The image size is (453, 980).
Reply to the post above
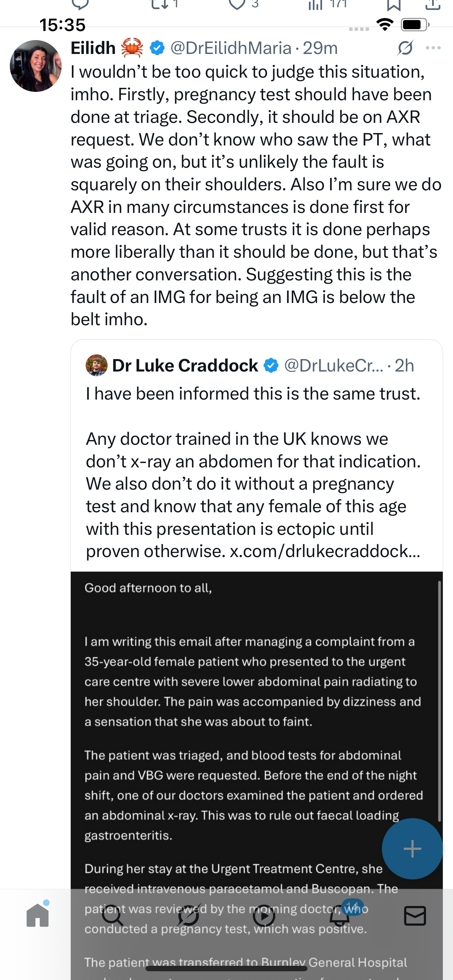click(x=80, y=5)
